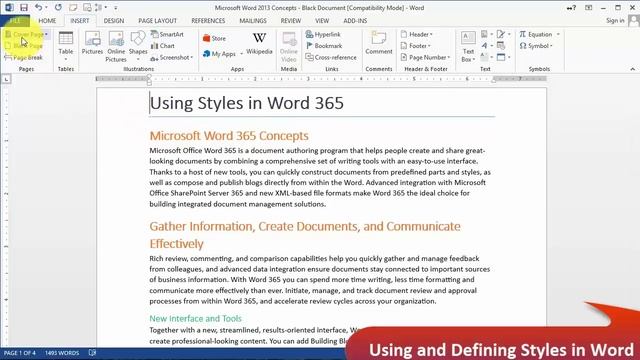Open the Equation dropdown arrow
Viewport: 640px width, 360px height.
(558, 34)
